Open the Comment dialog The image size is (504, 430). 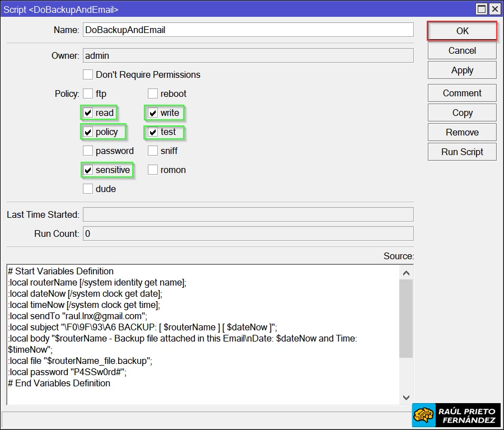tap(461, 92)
